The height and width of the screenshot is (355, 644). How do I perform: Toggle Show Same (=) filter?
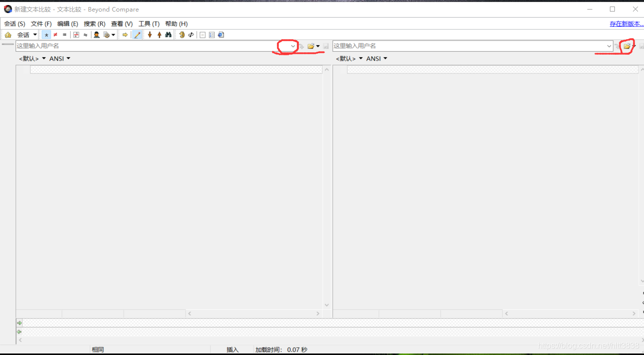pyautogui.click(x=64, y=35)
